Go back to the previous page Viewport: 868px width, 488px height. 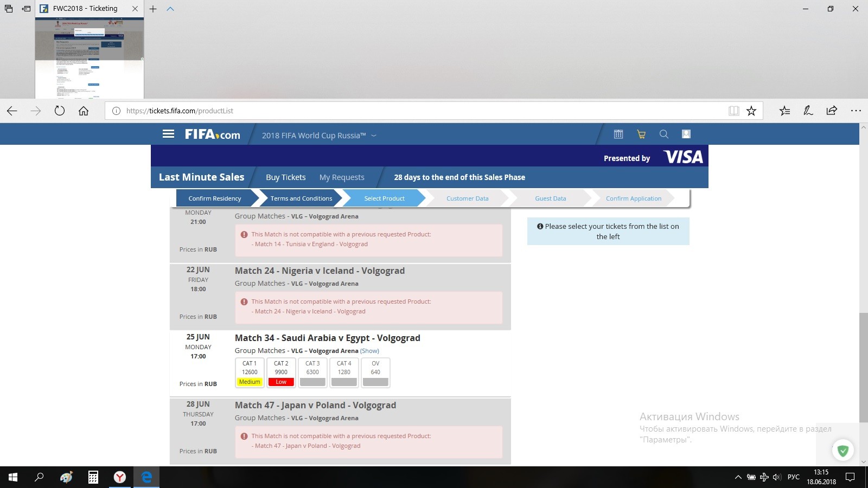pos(12,111)
